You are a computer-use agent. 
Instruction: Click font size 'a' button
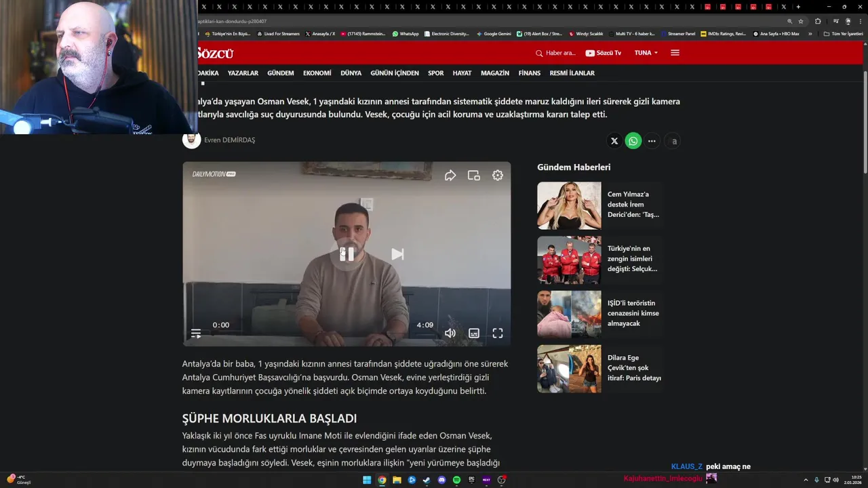674,141
